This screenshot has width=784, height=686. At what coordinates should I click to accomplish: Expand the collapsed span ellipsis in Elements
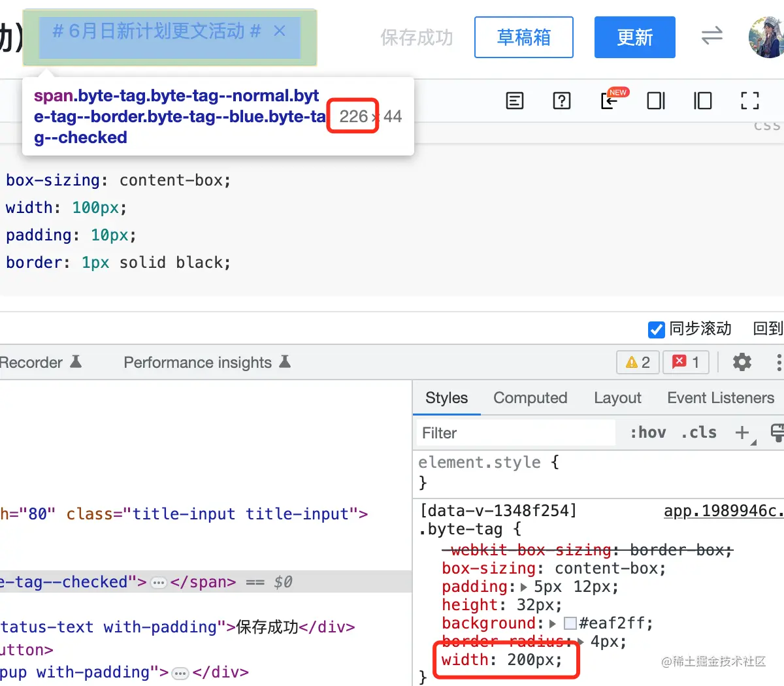[x=159, y=583]
